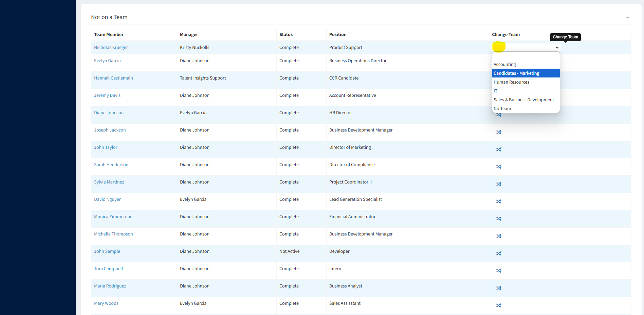This screenshot has height=315, width=644.
Task: Open Hannah Castlemain team member link
Action: [x=113, y=78]
